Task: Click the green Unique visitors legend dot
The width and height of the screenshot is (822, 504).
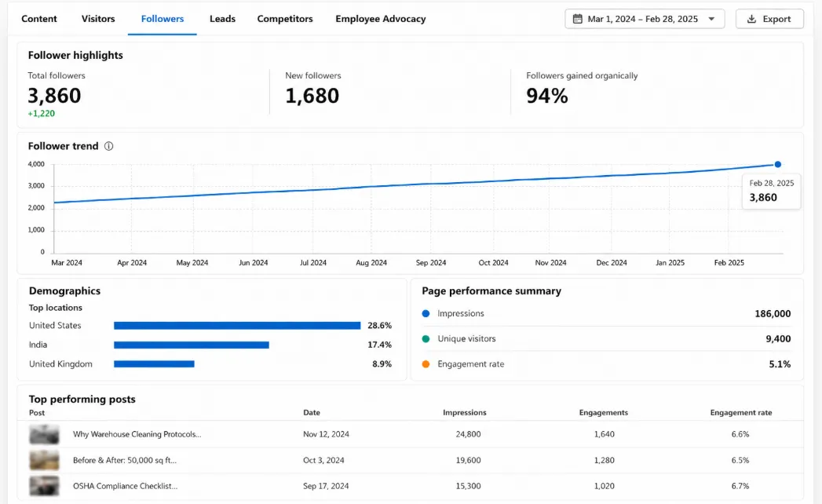Action: click(426, 339)
